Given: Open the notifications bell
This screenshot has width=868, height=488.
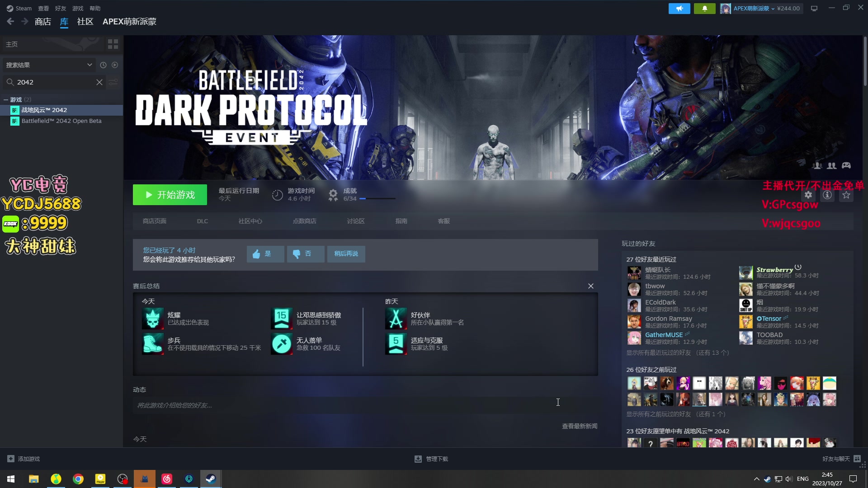Looking at the screenshot, I should pos(704,9).
